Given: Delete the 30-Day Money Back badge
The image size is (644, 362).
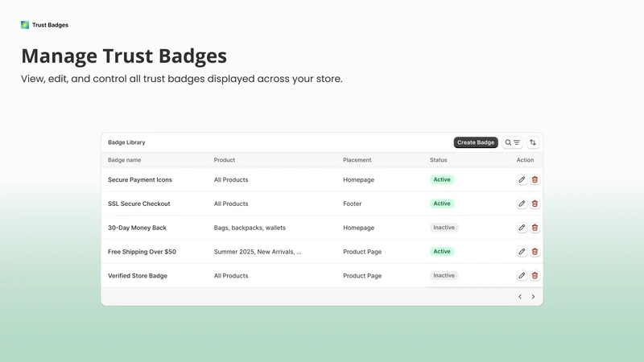Looking at the screenshot, I should coord(535,228).
